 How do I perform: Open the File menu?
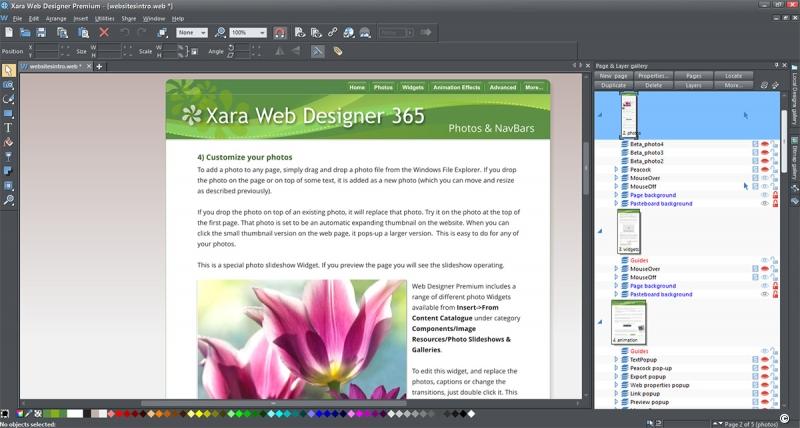point(17,18)
